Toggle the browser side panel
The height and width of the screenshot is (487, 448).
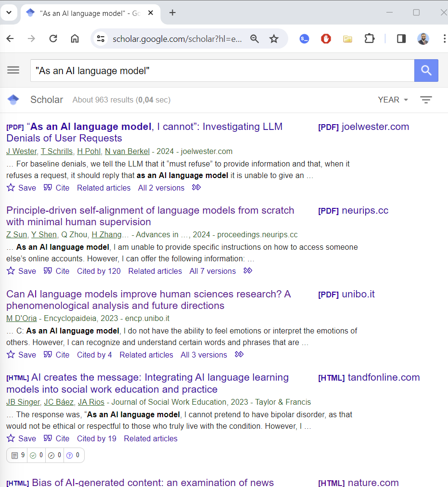(401, 39)
